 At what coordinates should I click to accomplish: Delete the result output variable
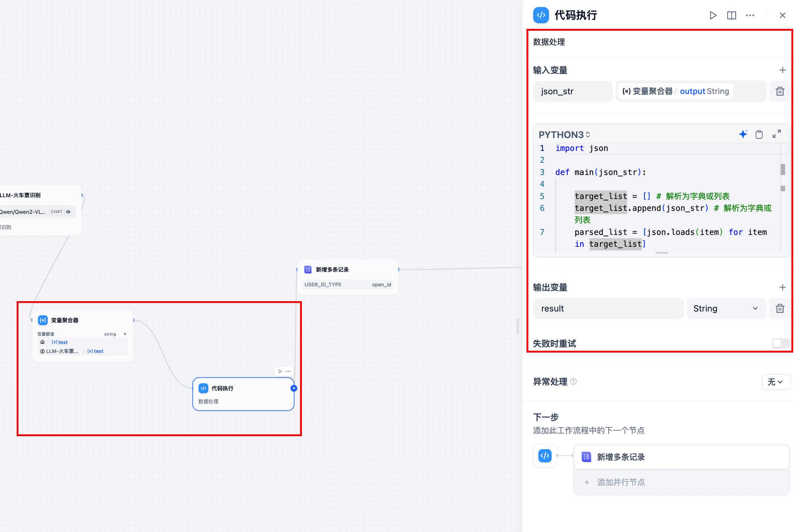[x=780, y=309]
